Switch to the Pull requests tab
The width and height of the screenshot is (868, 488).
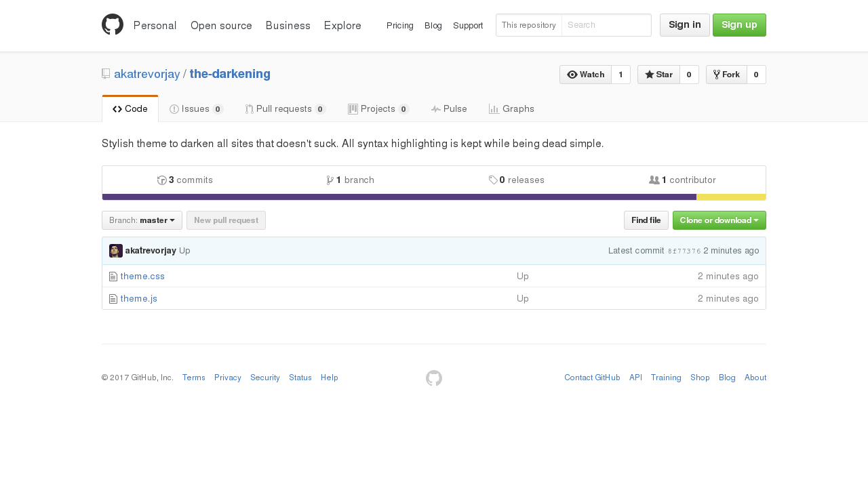click(285, 109)
